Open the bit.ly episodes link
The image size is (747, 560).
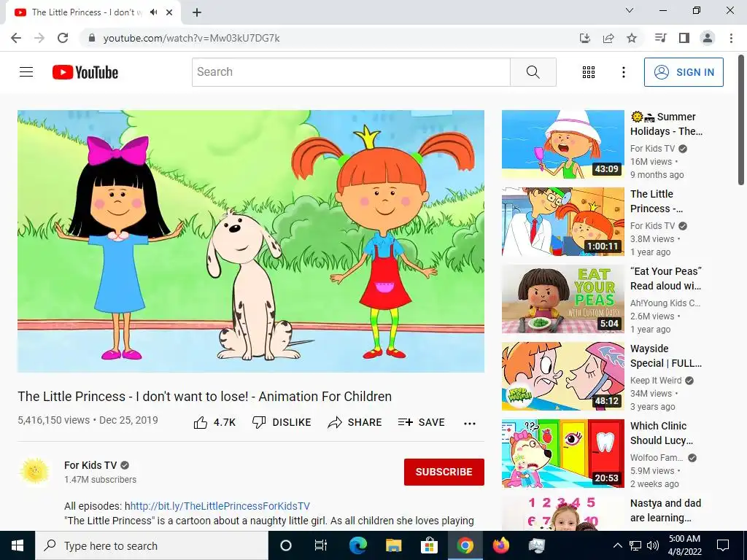(220, 506)
